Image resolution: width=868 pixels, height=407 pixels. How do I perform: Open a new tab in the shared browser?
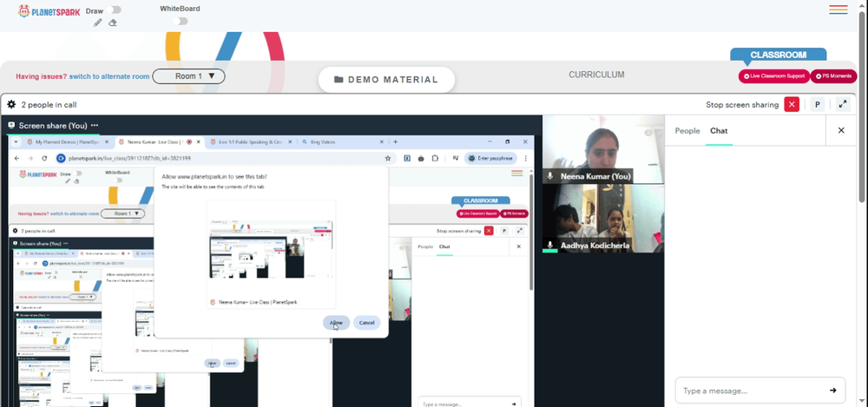[395, 141]
